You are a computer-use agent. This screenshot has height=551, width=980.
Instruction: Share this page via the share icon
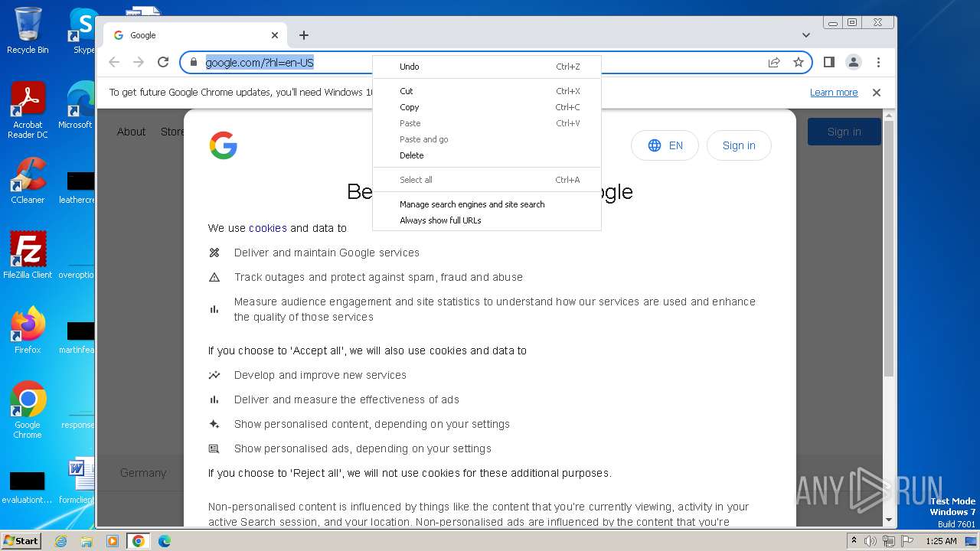pyautogui.click(x=774, y=62)
